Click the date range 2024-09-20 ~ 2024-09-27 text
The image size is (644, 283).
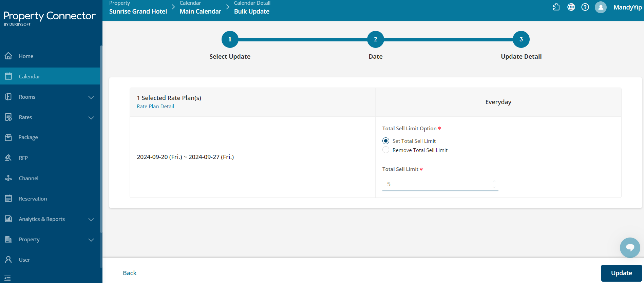tap(185, 157)
